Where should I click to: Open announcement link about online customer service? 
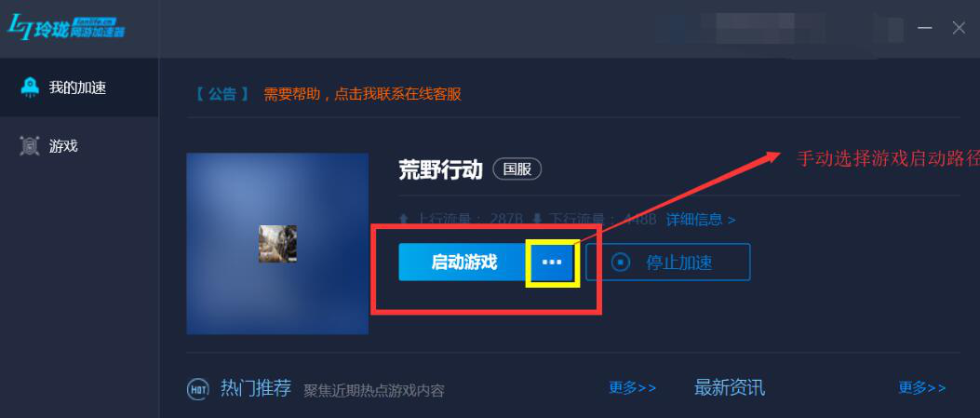coord(363,94)
